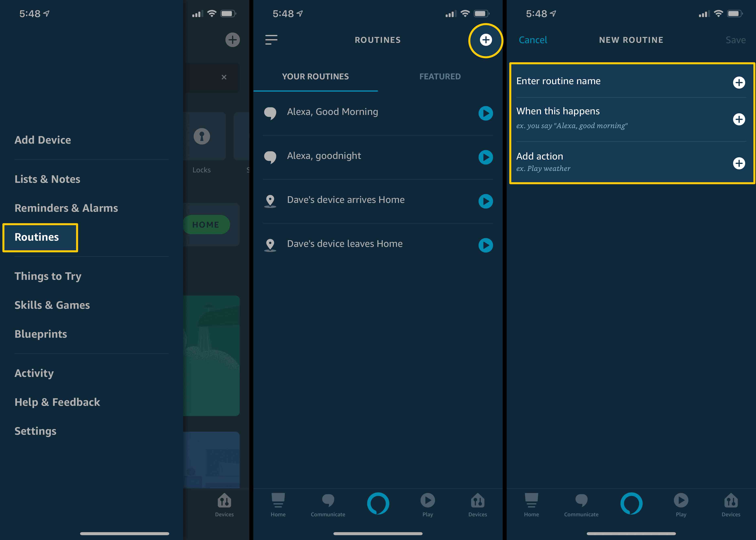Tap When this happens row

(x=631, y=119)
